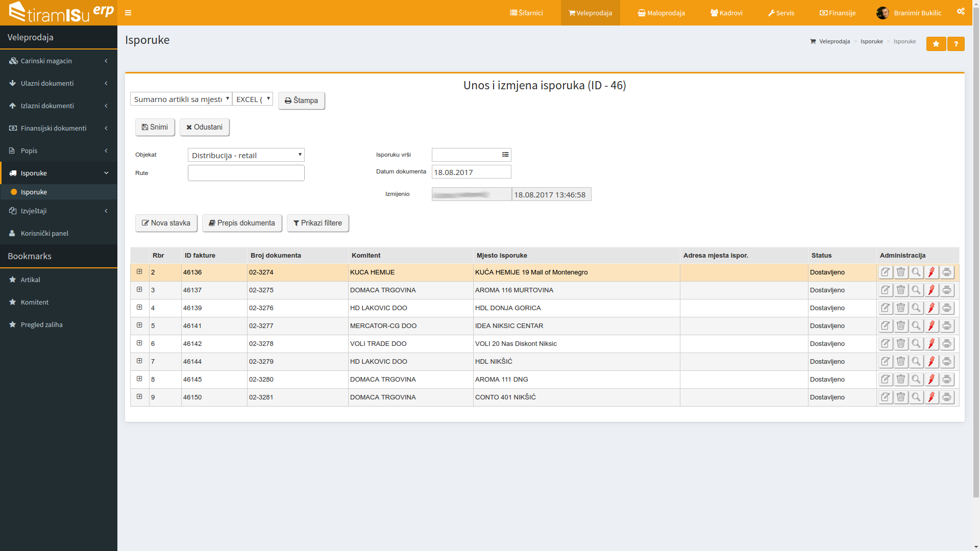Click the Rute input field

pos(246,173)
